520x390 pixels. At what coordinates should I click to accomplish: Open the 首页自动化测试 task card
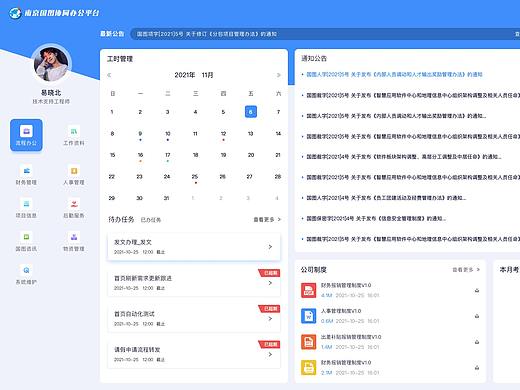pos(194,318)
